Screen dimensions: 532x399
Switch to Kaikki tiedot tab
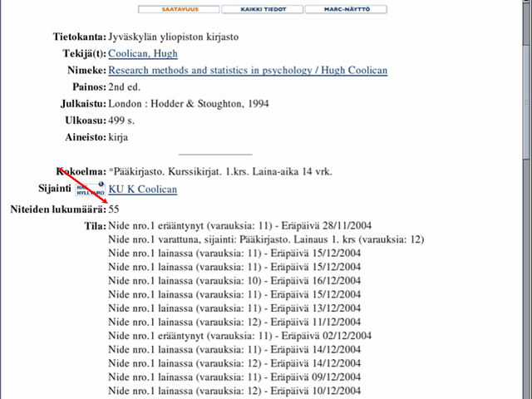click(x=263, y=9)
